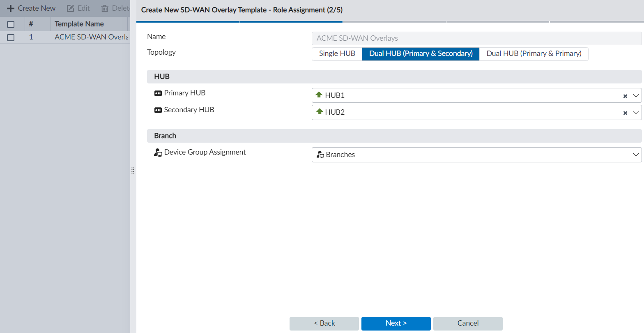Image resolution: width=644 pixels, height=333 pixels.
Task: Clear the Primary HUB selection with x icon
Action: tap(625, 96)
